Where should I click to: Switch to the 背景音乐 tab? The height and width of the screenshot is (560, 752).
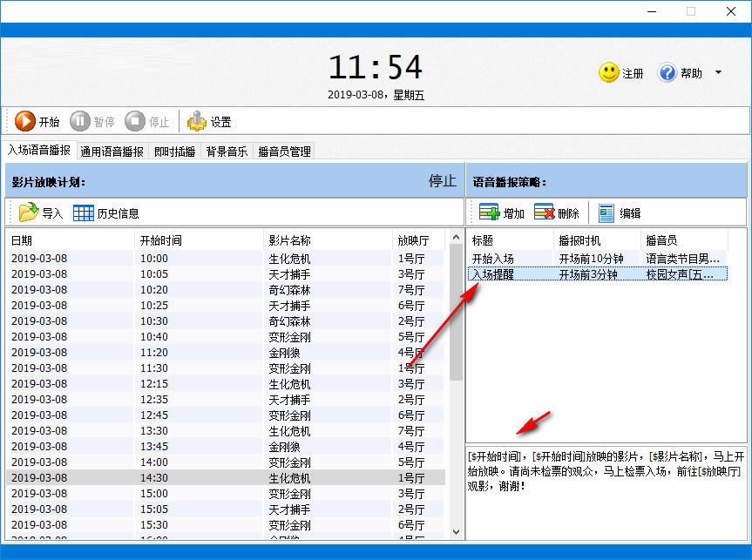[x=227, y=150]
